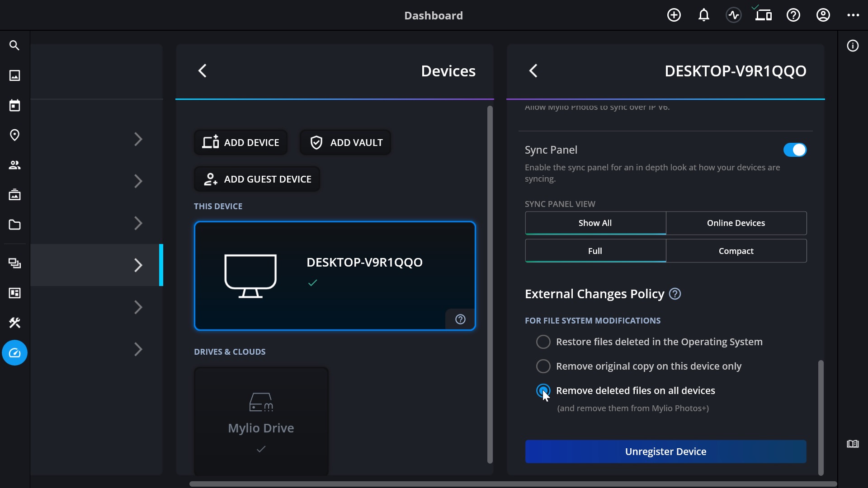Click the horizontal scrollbar at the bottom

coord(513,484)
